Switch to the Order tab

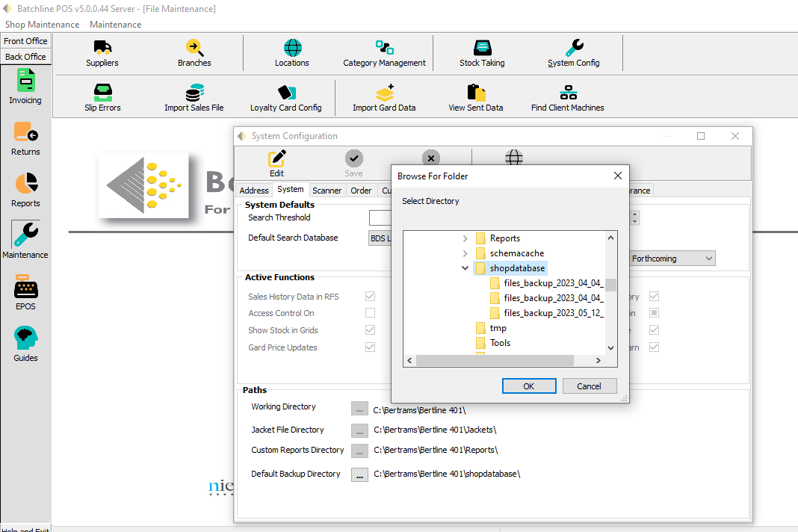(x=361, y=191)
